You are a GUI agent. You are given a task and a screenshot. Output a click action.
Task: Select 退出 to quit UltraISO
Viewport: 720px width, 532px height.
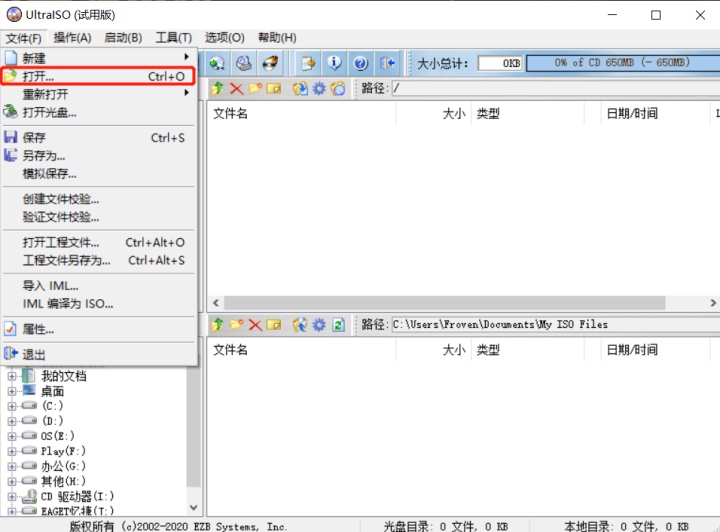click(x=98, y=354)
